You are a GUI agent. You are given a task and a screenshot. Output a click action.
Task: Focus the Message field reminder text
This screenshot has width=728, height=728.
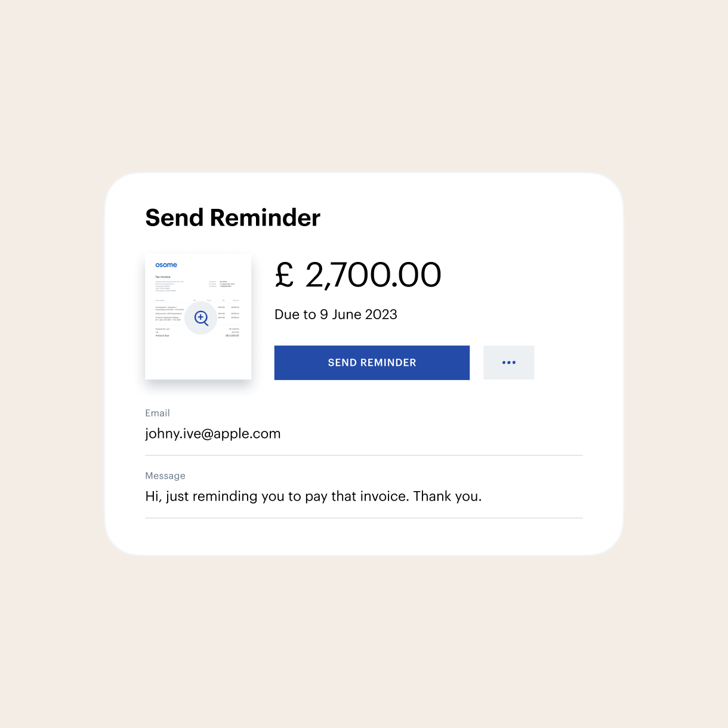tap(364, 496)
